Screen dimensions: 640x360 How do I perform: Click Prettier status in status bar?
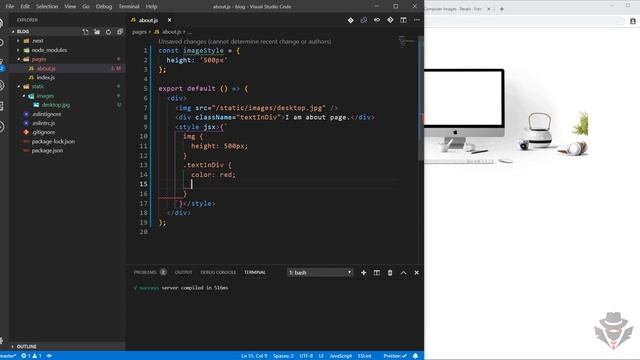[x=395, y=356]
